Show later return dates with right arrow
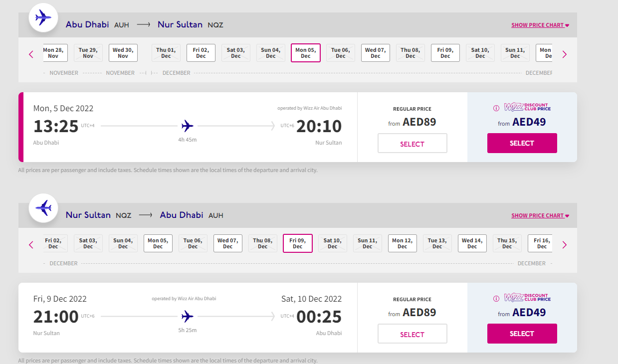Viewport: 618px width, 364px height. coord(565,245)
